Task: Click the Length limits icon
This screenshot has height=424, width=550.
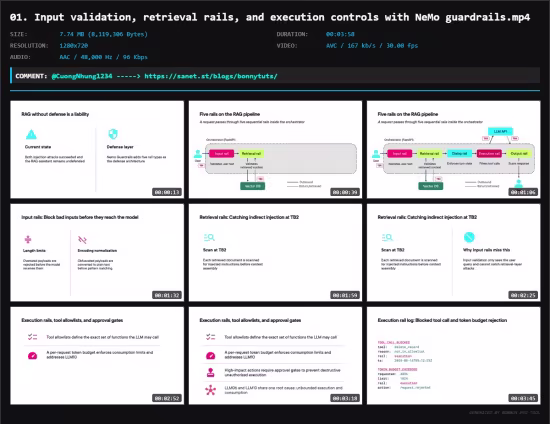Action: coord(28,239)
